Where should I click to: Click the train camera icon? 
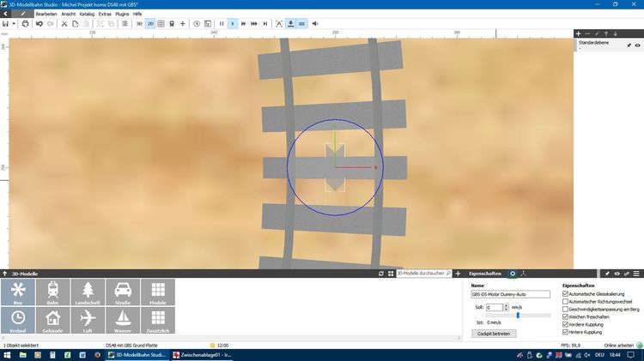(x=172, y=24)
